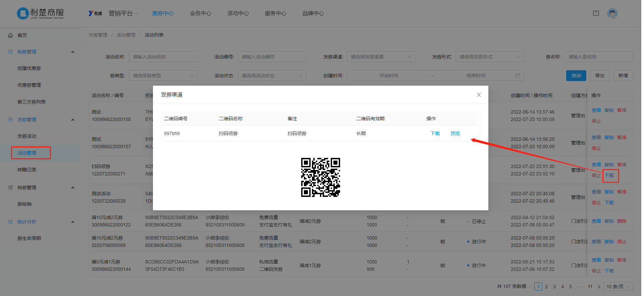Click 查看 link for activity 100986622000158
The width and height of the screenshot is (644, 296).
596,110
